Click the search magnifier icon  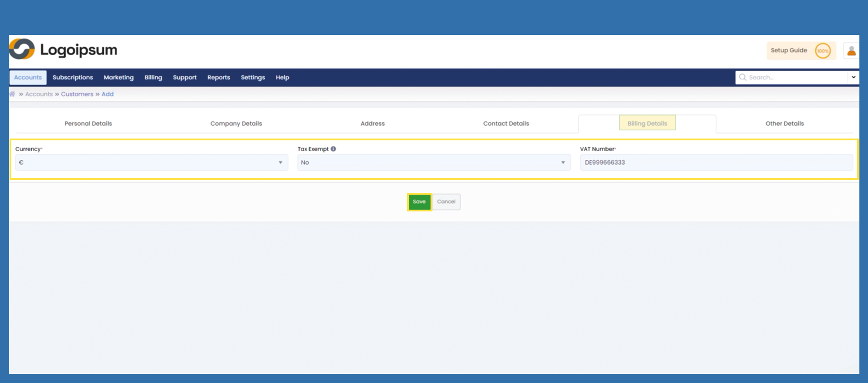(x=743, y=77)
